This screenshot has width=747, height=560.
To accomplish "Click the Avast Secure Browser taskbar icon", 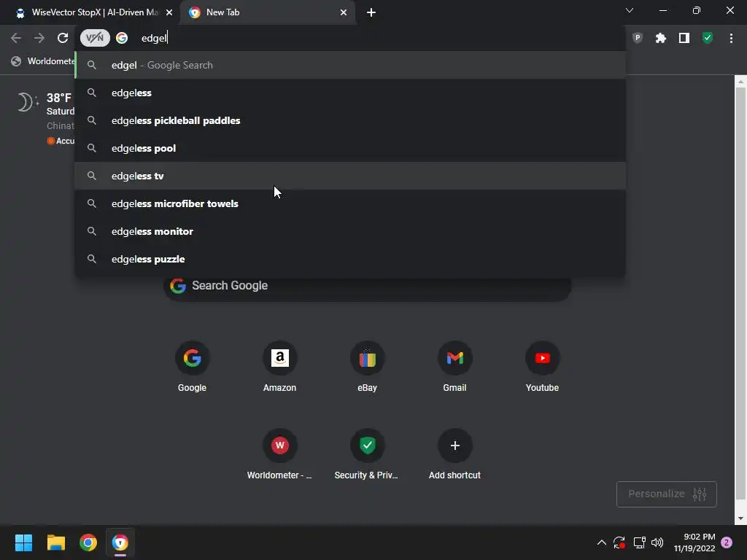I will (120, 542).
